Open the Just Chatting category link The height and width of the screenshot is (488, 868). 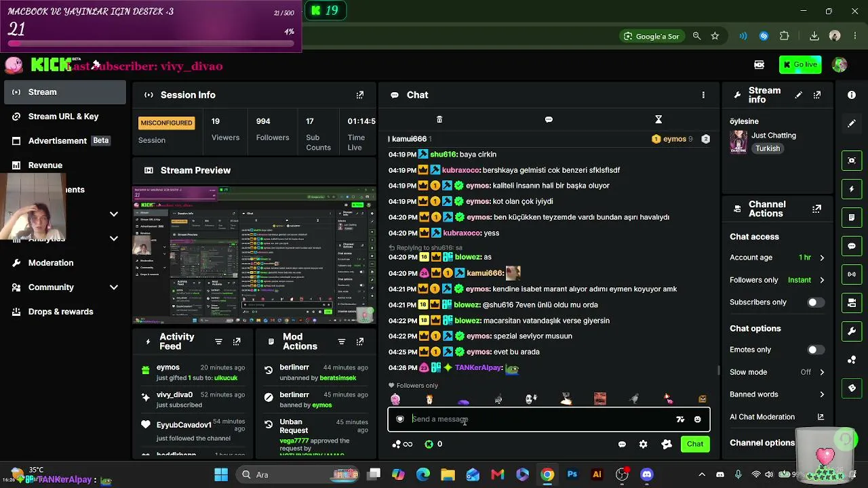[774, 136]
